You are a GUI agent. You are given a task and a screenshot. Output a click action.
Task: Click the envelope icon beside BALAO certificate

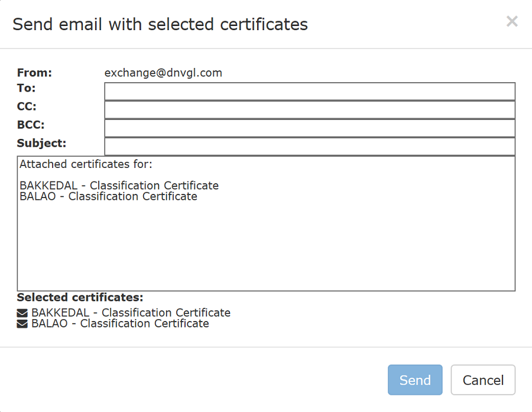coord(22,323)
